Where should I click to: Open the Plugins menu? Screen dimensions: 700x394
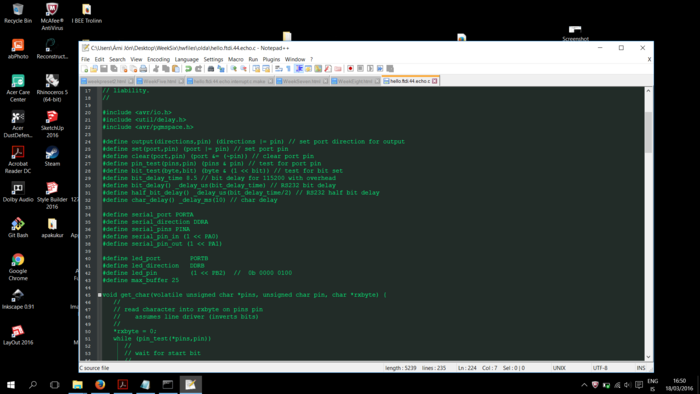(x=271, y=59)
